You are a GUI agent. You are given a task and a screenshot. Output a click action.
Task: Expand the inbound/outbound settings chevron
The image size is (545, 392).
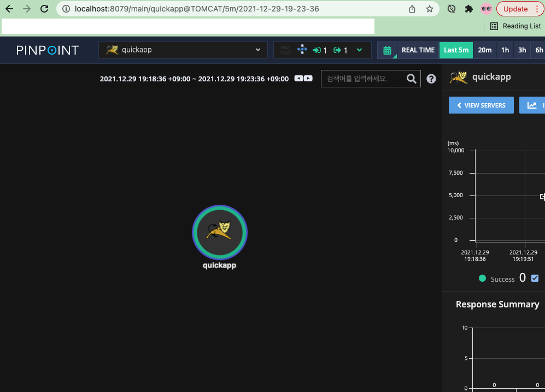[359, 50]
